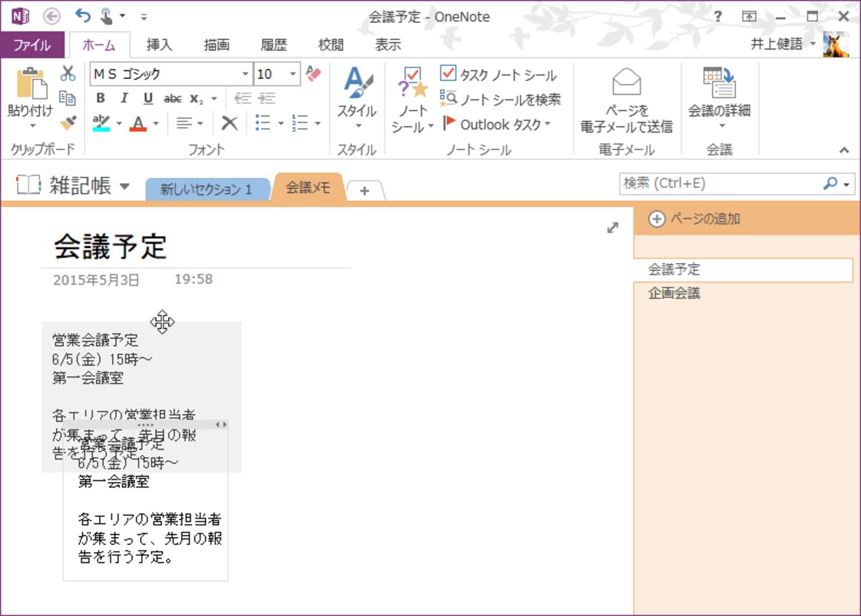Image resolution: width=861 pixels, height=616 pixels.
Task: Open the 雑記帳 notebook dropdown
Action: (x=125, y=186)
